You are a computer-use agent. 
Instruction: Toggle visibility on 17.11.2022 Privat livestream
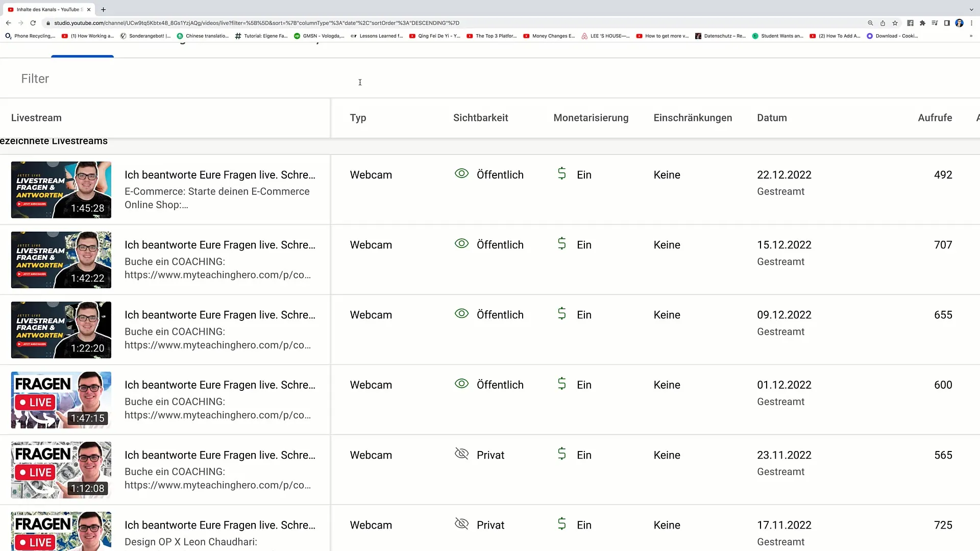point(462,524)
